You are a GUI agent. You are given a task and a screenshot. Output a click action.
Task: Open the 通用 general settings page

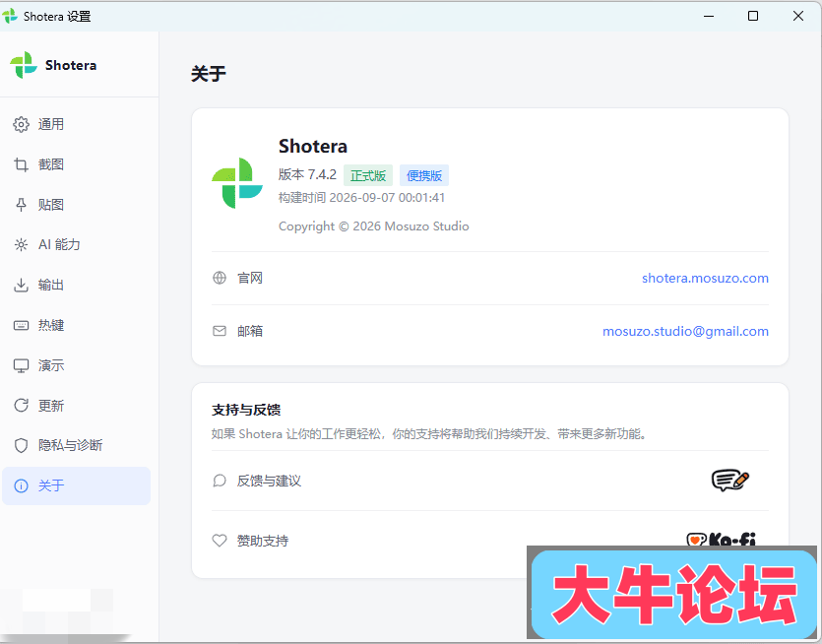pyautogui.click(x=76, y=124)
